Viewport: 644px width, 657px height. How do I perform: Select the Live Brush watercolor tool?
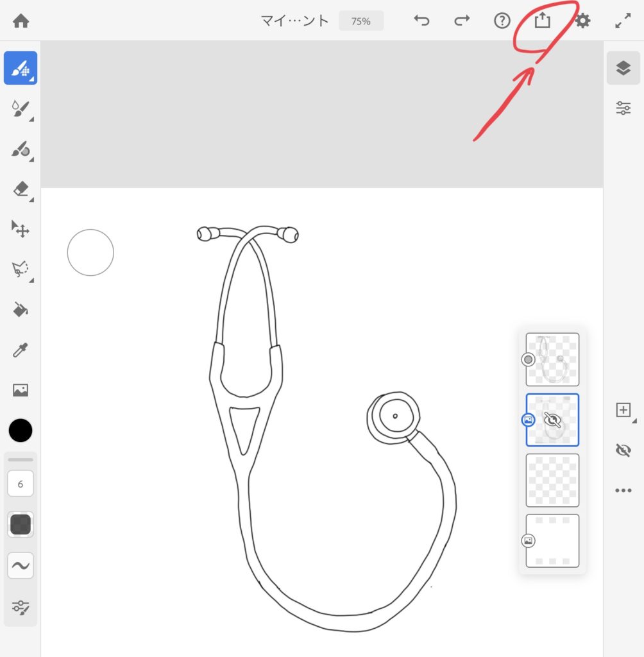pyautogui.click(x=21, y=108)
